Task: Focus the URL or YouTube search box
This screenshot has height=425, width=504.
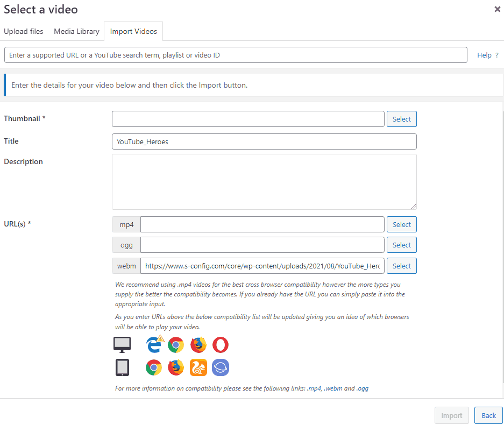Action: coord(236,55)
